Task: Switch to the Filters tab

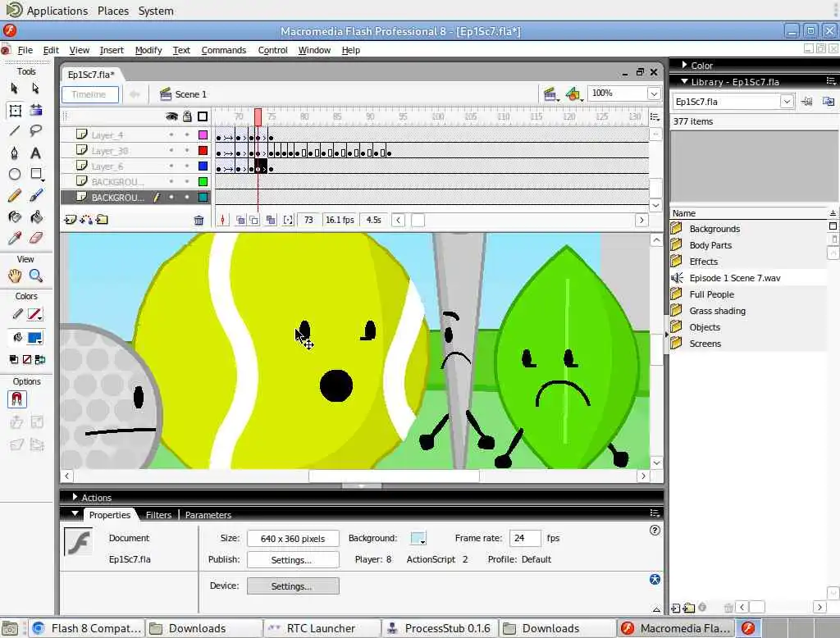Action: click(158, 515)
